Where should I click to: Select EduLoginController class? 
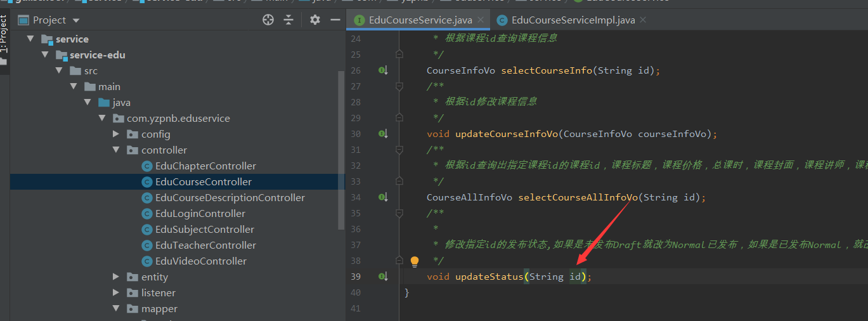(x=200, y=214)
